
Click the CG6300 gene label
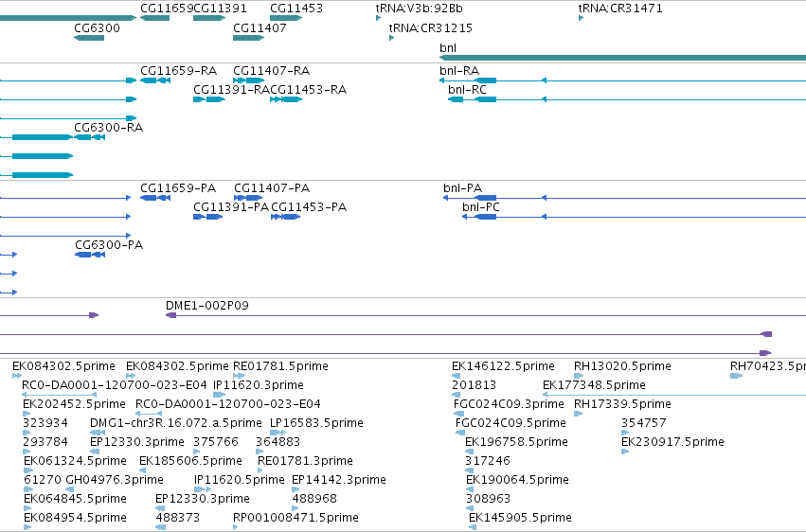click(98, 27)
